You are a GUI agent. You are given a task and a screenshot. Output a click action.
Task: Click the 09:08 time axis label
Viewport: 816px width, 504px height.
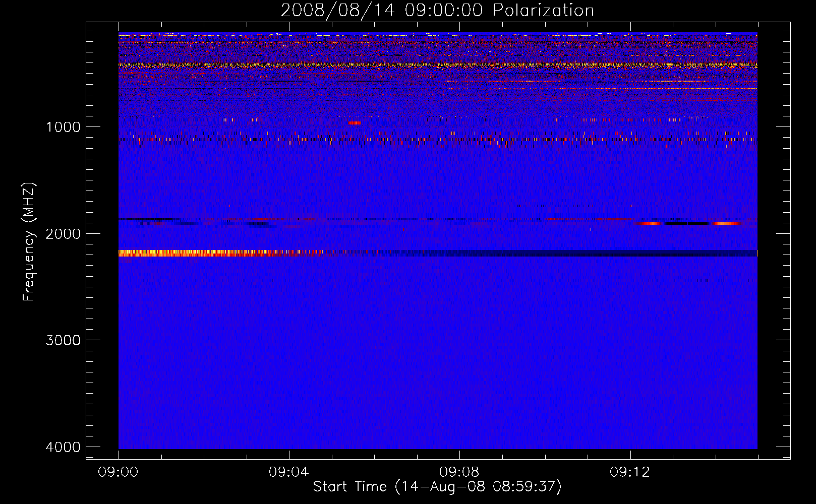pos(459,472)
